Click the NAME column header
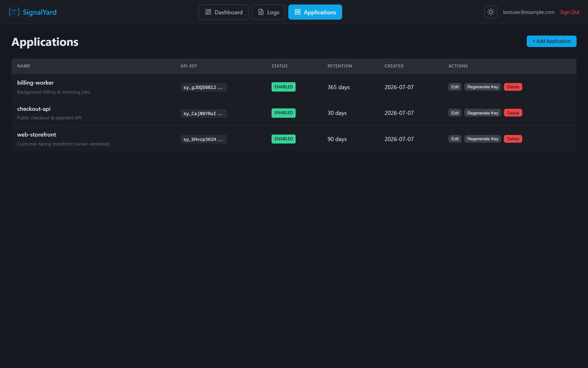This screenshot has height=368, width=588. tap(23, 66)
